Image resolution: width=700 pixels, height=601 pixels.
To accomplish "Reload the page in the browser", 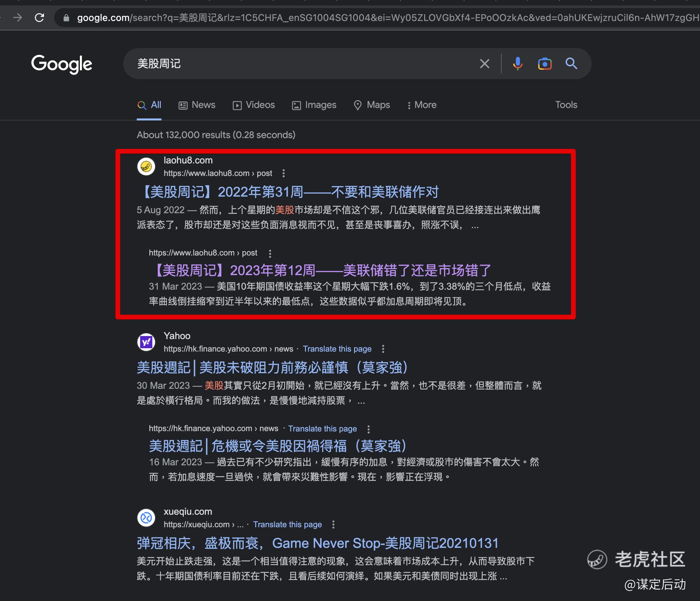I will [40, 18].
